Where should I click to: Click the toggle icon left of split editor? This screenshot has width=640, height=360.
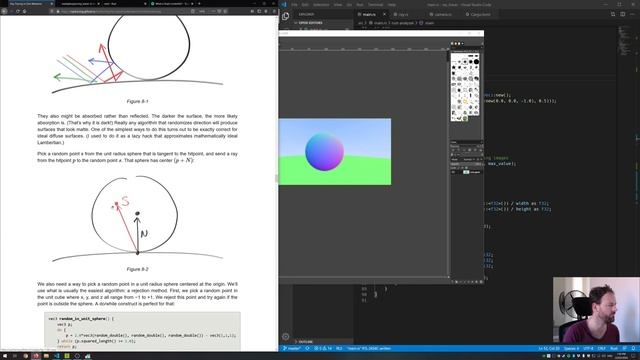coord(613,14)
